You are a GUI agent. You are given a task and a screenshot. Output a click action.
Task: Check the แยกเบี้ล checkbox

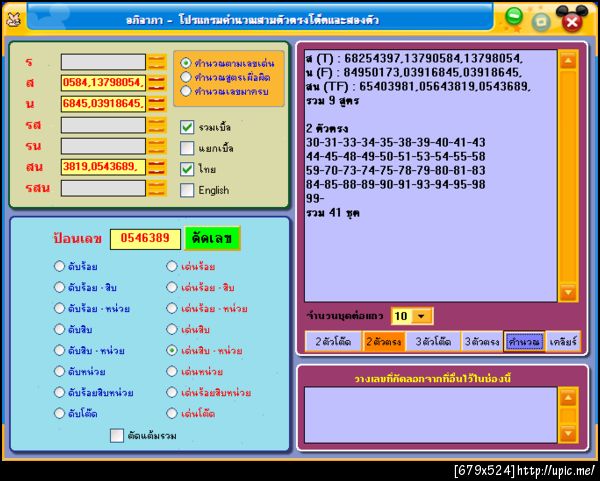click(x=187, y=148)
